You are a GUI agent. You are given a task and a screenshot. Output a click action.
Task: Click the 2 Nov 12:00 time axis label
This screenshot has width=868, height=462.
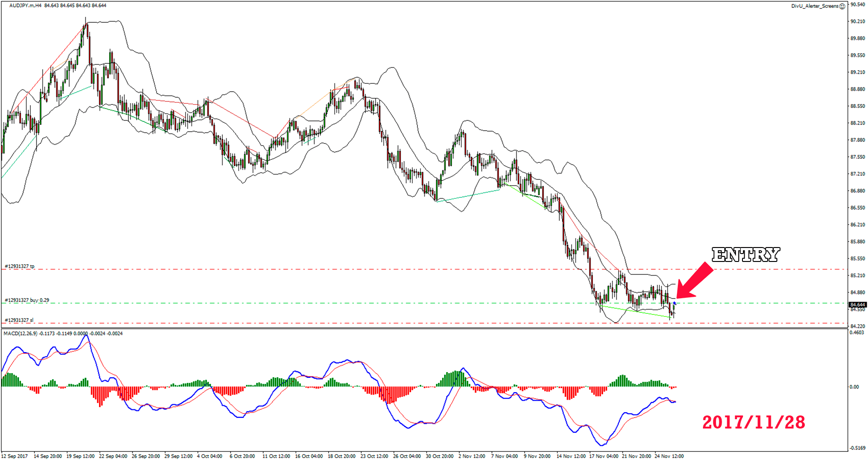pos(472,456)
